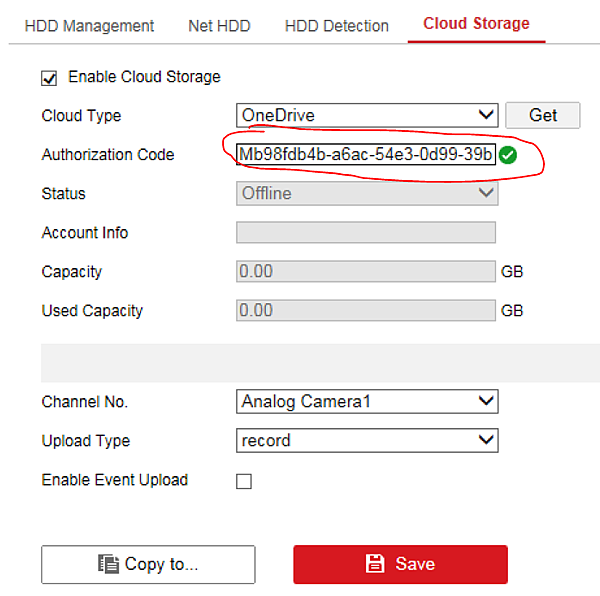This screenshot has height=596, width=600.
Task: Click the red Save button
Action: 401,564
